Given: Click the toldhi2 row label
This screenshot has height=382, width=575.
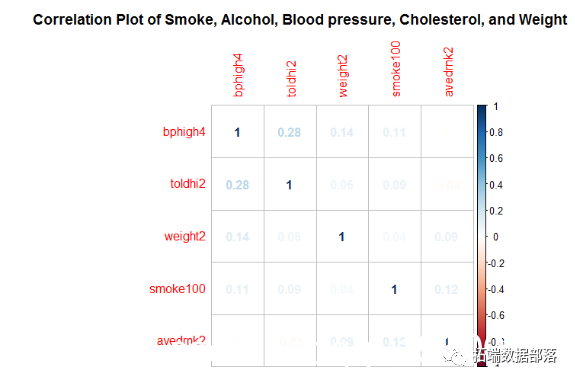Looking at the screenshot, I should pyautogui.click(x=187, y=184).
